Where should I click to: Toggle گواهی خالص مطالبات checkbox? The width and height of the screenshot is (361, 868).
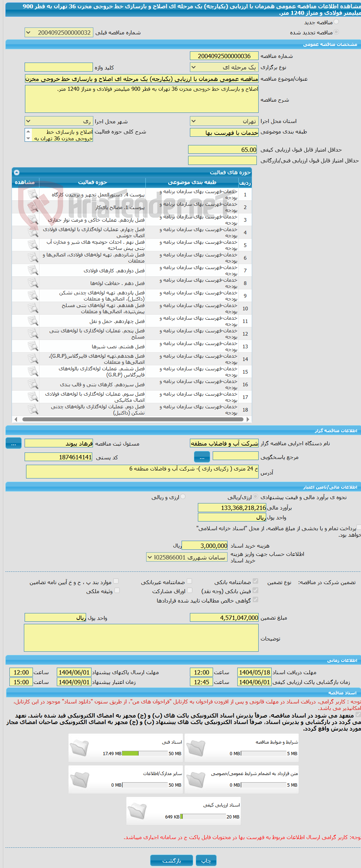pos(255,600)
